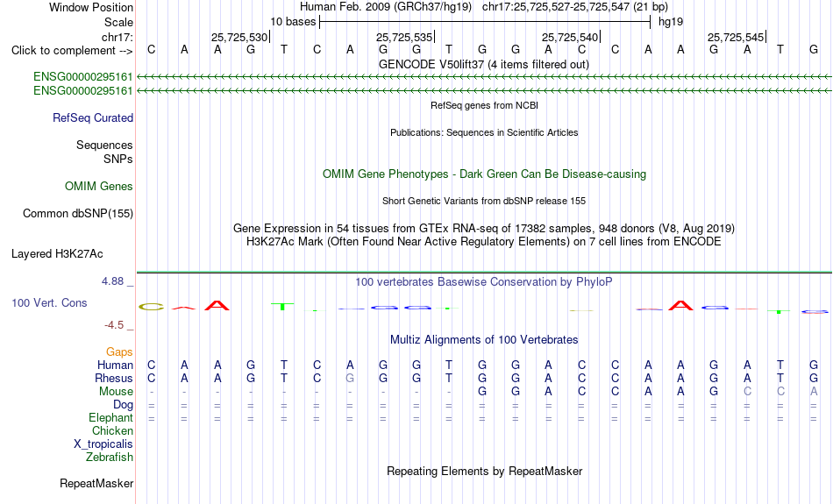Viewport: 833px width, 504px height.
Task: Click the yellow C conservation logo letter
Action: [x=152, y=307]
